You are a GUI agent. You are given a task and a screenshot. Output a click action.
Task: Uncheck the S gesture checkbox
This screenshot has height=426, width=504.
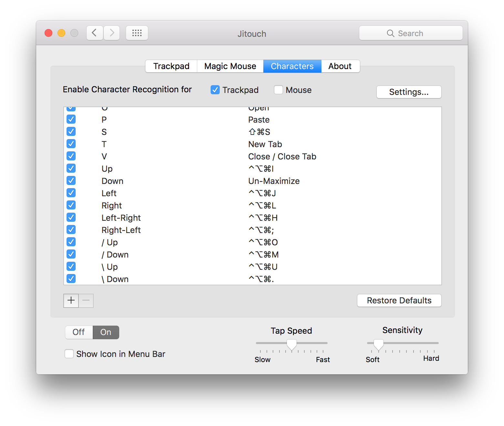[71, 132]
